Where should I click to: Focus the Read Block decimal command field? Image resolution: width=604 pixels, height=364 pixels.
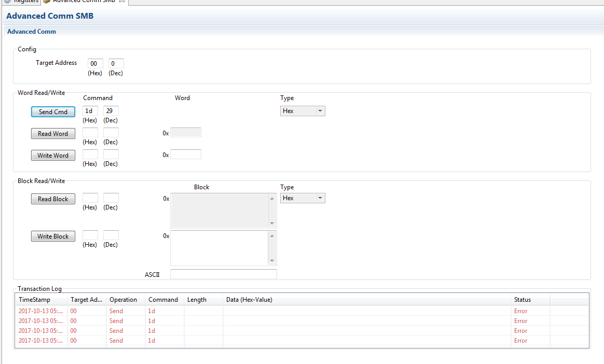[111, 198]
